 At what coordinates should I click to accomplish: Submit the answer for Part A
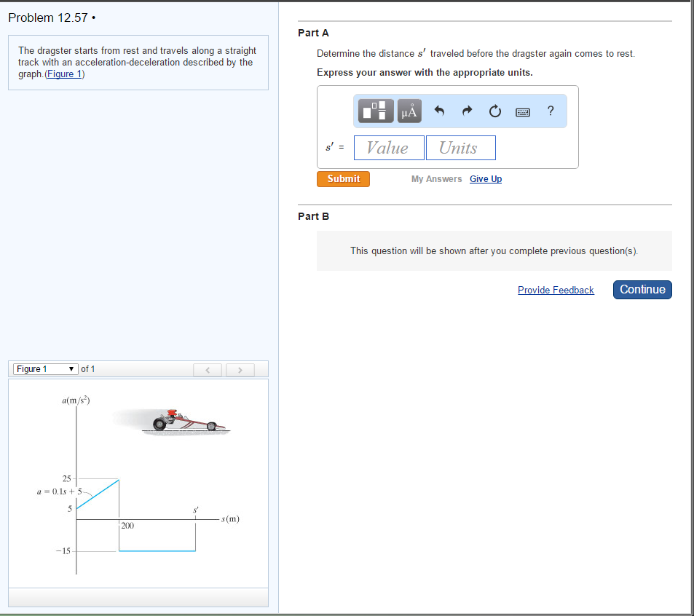tap(343, 178)
